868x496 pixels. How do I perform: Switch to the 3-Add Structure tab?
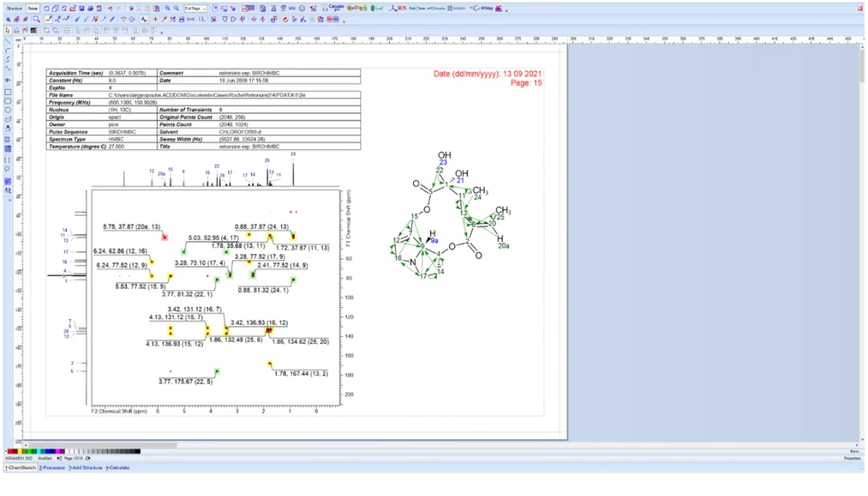[x=85, y=468]
